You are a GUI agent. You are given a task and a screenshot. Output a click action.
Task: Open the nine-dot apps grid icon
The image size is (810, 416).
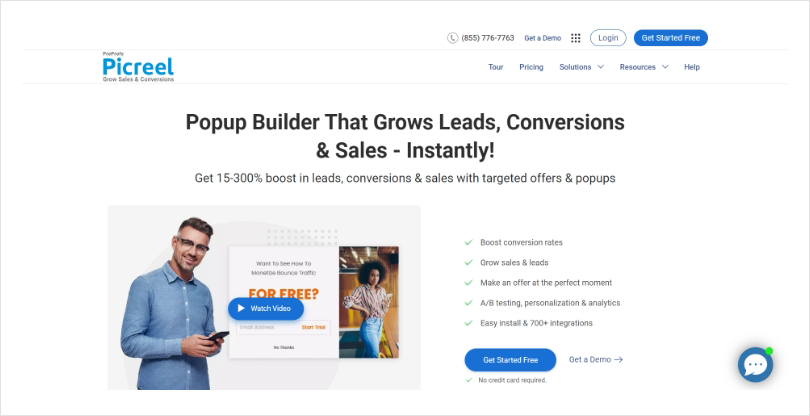575,38
